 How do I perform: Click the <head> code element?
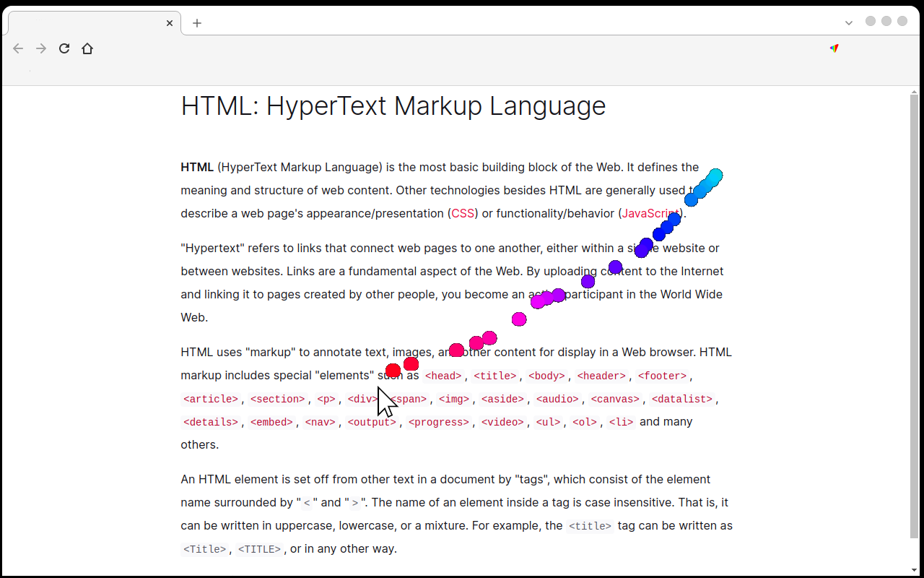click(x=443, y=376)
